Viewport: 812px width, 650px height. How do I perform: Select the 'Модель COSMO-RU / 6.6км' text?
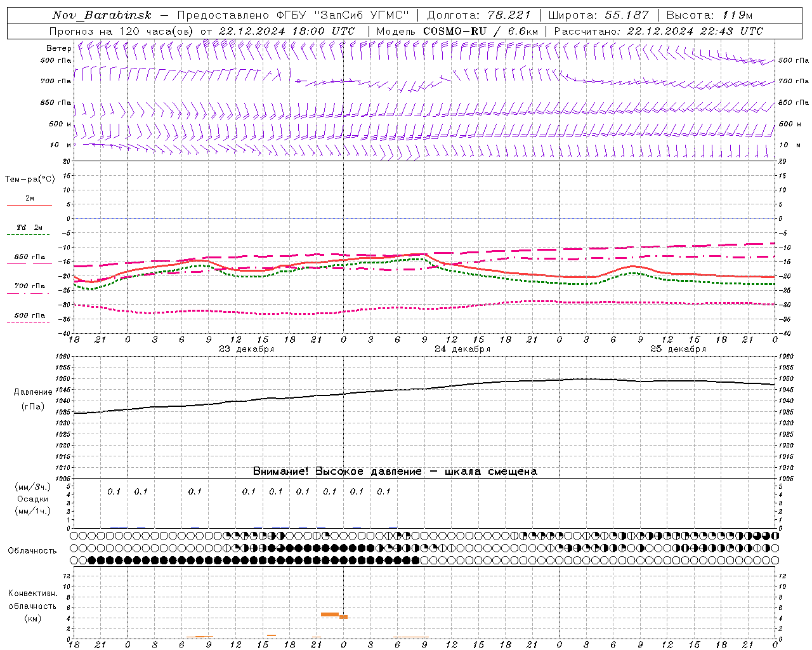click(x=457, y=31)
